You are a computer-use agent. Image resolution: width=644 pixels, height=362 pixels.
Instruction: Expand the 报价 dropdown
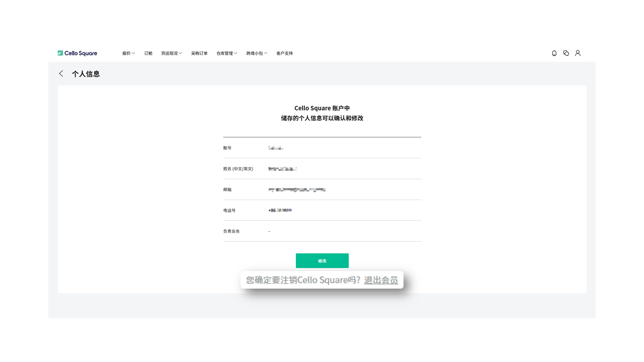pyautogui.click(x=128, y=53)
